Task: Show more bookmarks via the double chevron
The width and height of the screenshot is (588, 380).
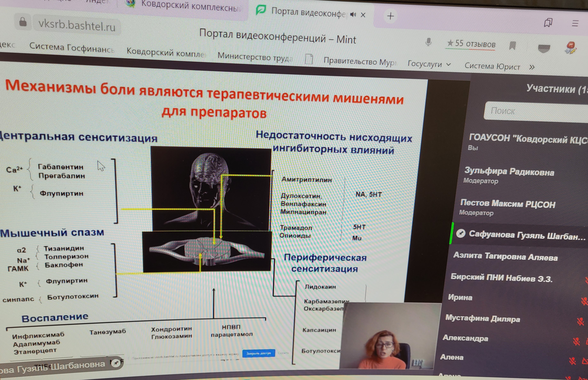Action: point(532,67)
